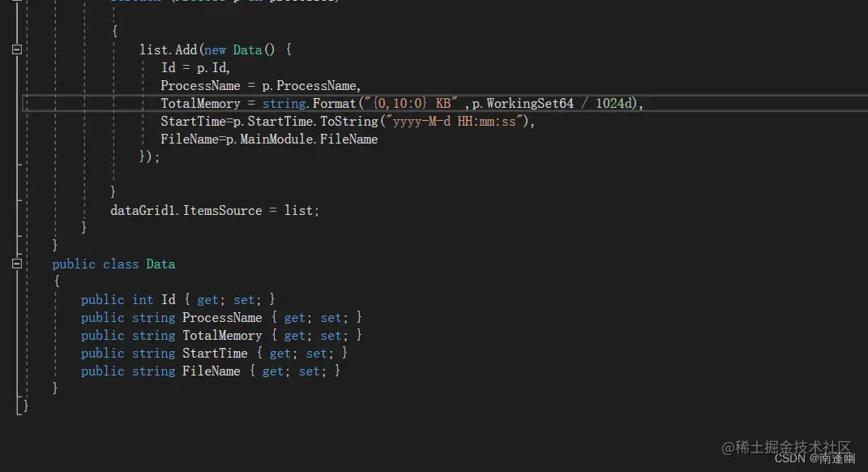
Task: Click the "yyyy-M-d HH:mm:ss" string literal
Action: 454,122
